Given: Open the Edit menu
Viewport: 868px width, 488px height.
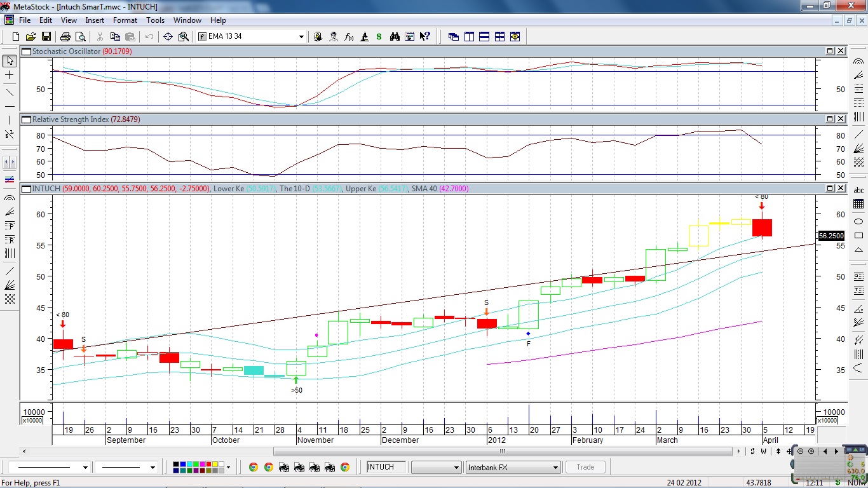Looking at the screenshot, I should click(x=46, y=20).
